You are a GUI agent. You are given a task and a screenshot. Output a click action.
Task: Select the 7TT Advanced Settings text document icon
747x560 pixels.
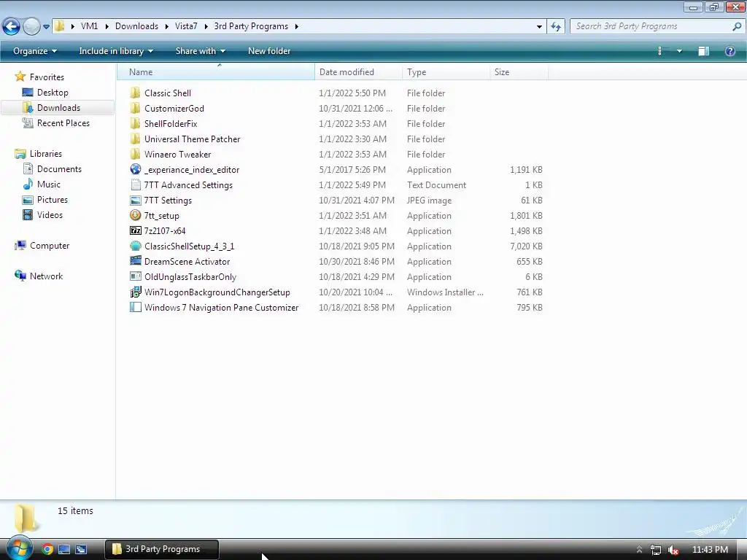pos(135,184)
